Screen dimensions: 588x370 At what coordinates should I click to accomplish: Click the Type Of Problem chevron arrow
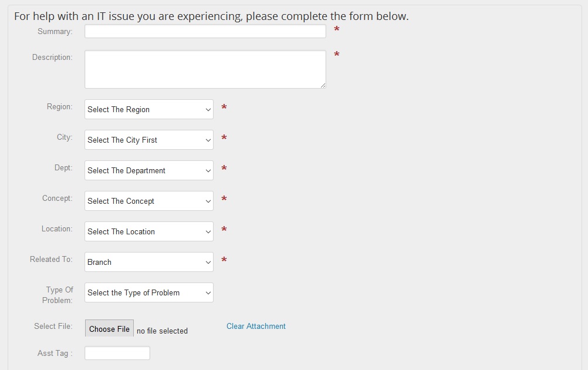[x=208, y=292]
